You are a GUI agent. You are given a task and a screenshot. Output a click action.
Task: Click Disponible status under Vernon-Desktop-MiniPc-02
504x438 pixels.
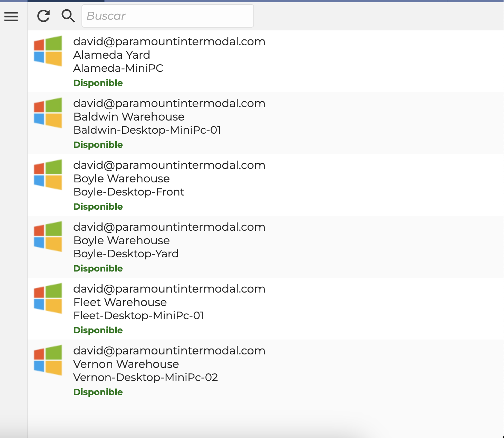click(x=98, y=392)
